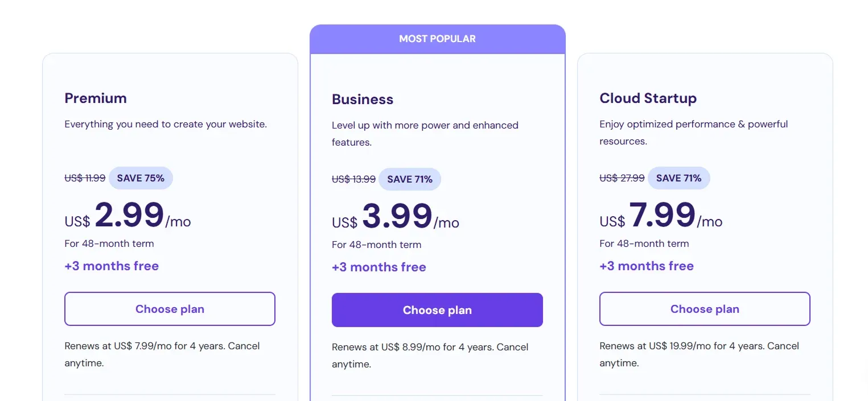This screenshot has width=868, height=401.
Task: Click the US$ 19.99/mo renewal notice
Action: pyautogui.click(x=699, y=354)
